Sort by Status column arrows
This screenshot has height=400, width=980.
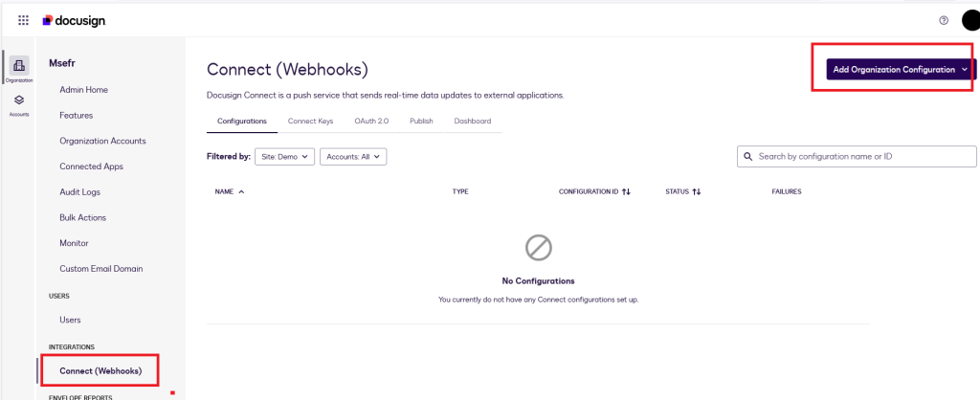click(697, 192)
